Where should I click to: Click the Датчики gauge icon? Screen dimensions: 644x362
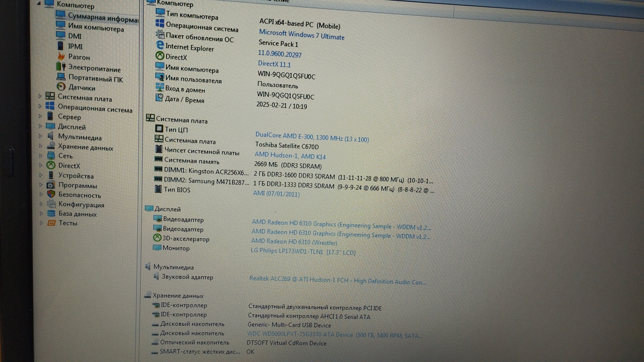61,86
